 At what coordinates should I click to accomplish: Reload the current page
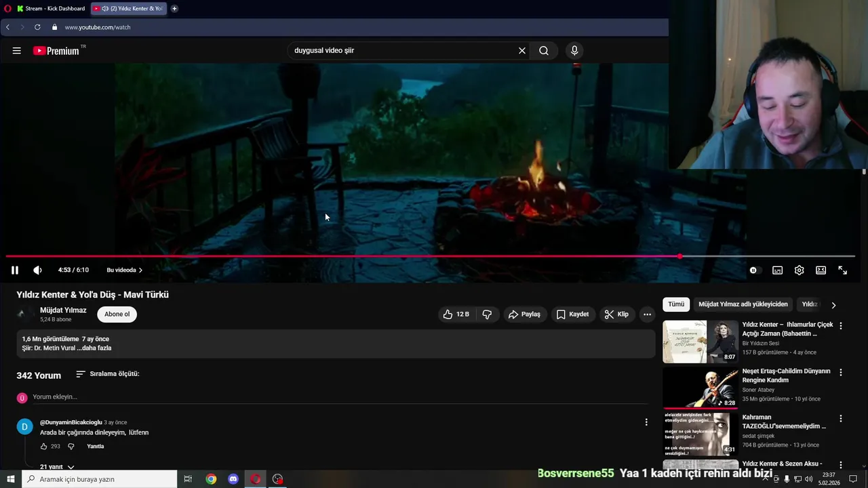pos(37,27)
